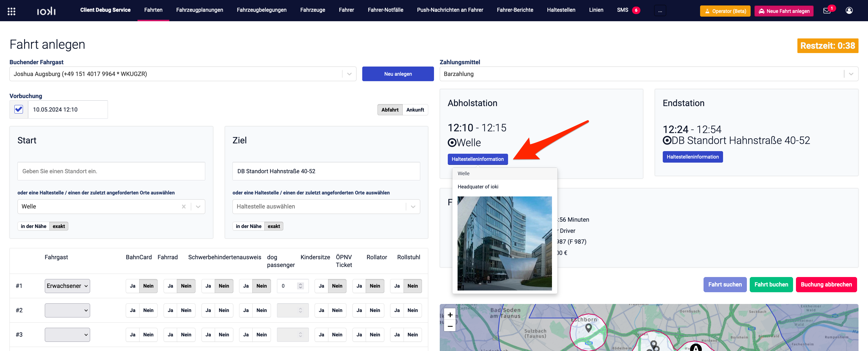Open the user profile icon
868x351 pixels.
click(849, 11)
